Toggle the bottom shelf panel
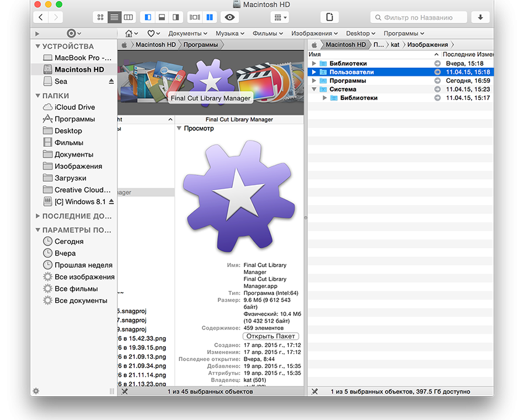The height and width of the screenshot is (420, 524). (x=162, y=18)
